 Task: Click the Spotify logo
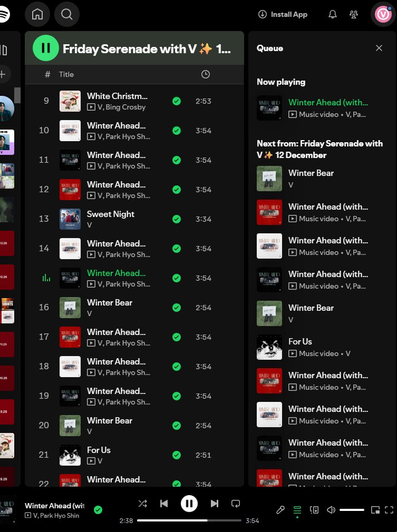4,14
